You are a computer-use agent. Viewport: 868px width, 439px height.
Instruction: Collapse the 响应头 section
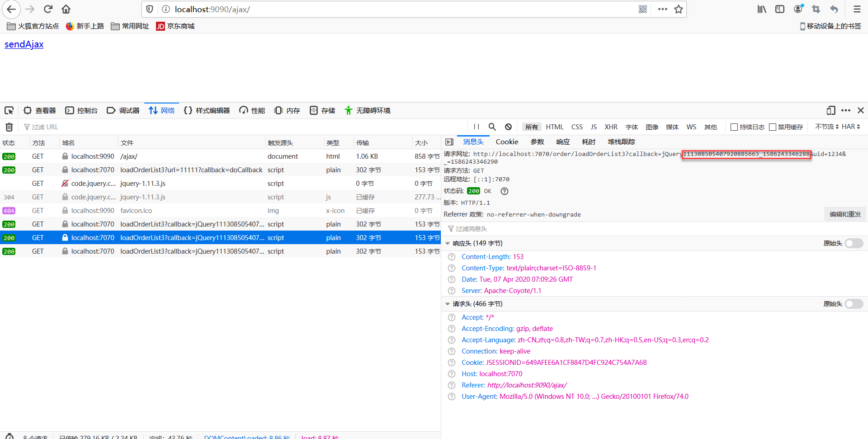[x=448, y=243]
